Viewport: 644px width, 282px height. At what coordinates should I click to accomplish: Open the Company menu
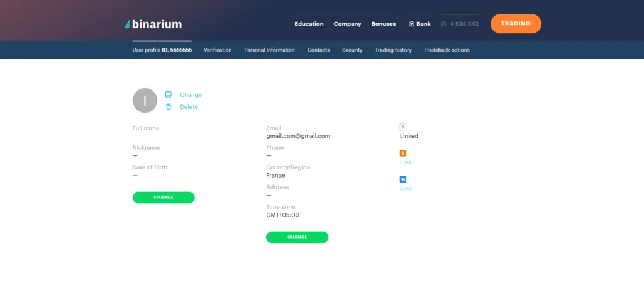click(x=347, y=24)
